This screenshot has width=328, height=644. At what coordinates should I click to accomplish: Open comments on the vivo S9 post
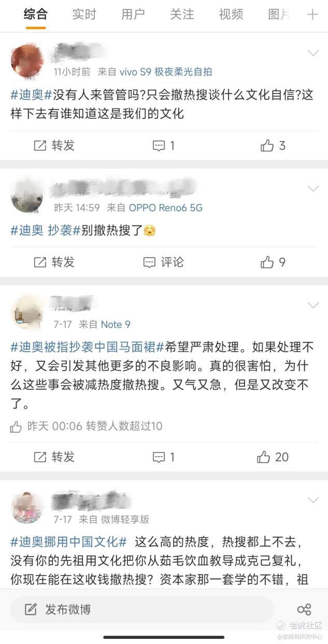click(x=164, y=146)
